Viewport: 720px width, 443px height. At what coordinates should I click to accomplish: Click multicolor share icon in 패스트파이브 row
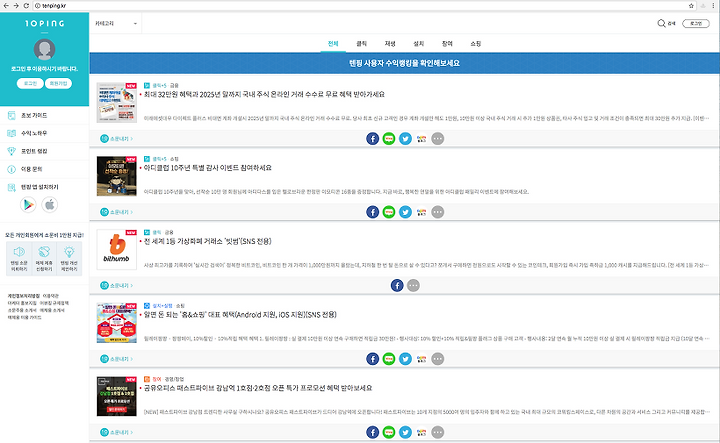pos(422,432)
